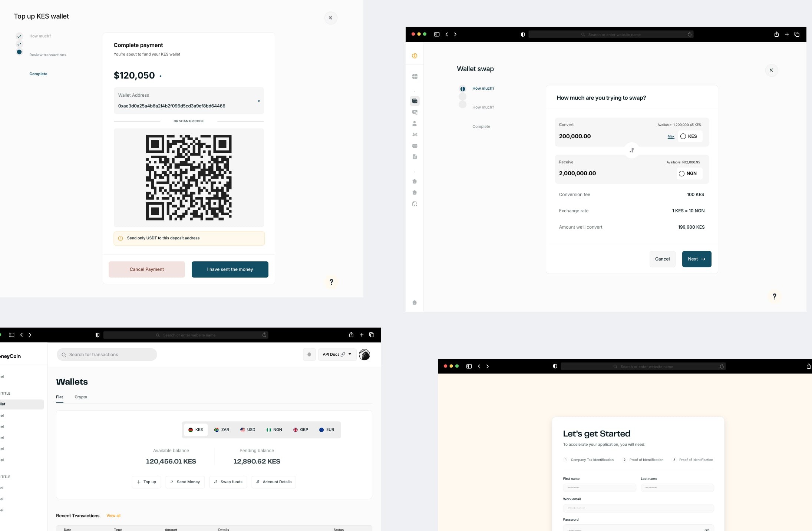
Task: Open user profile icon in Wallet swap sidebar
Action: pos(415,123)
